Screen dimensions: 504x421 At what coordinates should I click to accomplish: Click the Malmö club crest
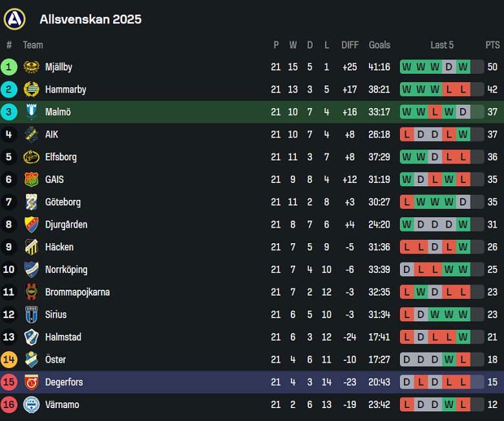pos(31,112)
